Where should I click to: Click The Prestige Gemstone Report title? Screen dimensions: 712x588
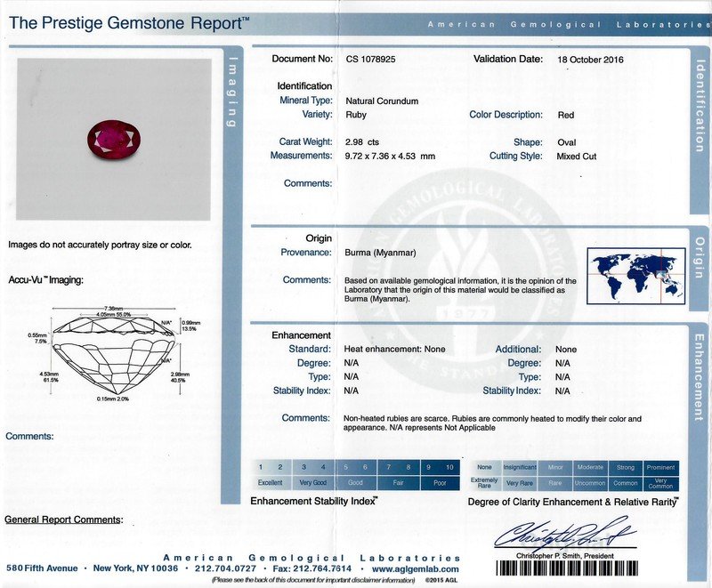click(129, 23)
